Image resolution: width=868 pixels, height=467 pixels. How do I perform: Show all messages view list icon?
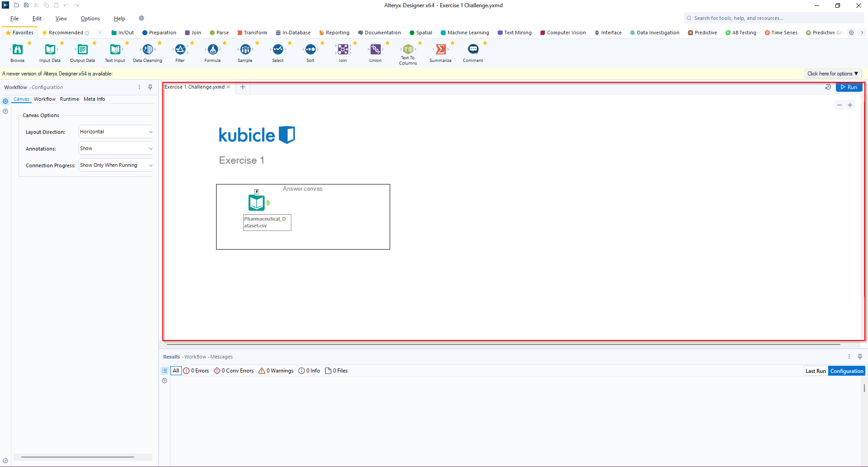point(165,371)
